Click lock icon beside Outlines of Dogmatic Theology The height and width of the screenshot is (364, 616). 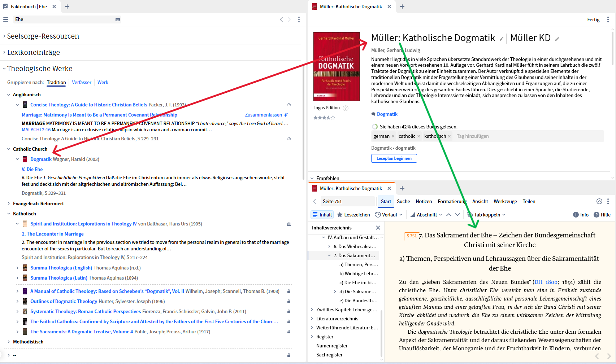(289, 301)
